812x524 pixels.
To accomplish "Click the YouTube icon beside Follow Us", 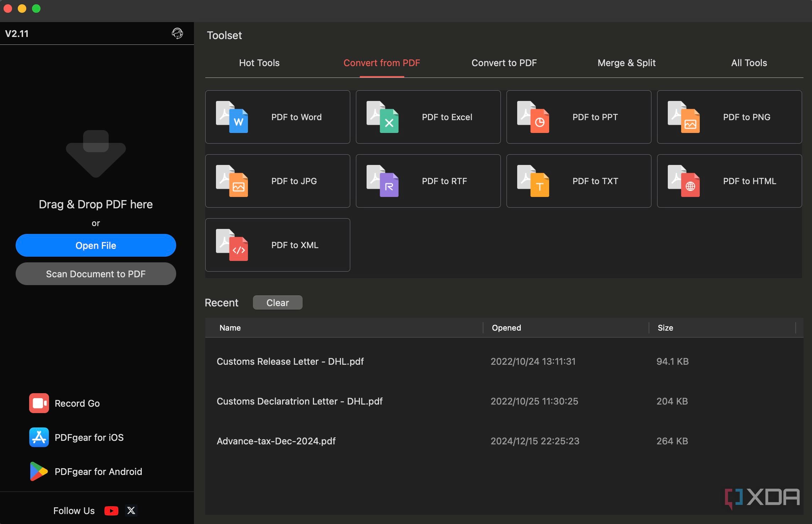I will tap(111, 510).
